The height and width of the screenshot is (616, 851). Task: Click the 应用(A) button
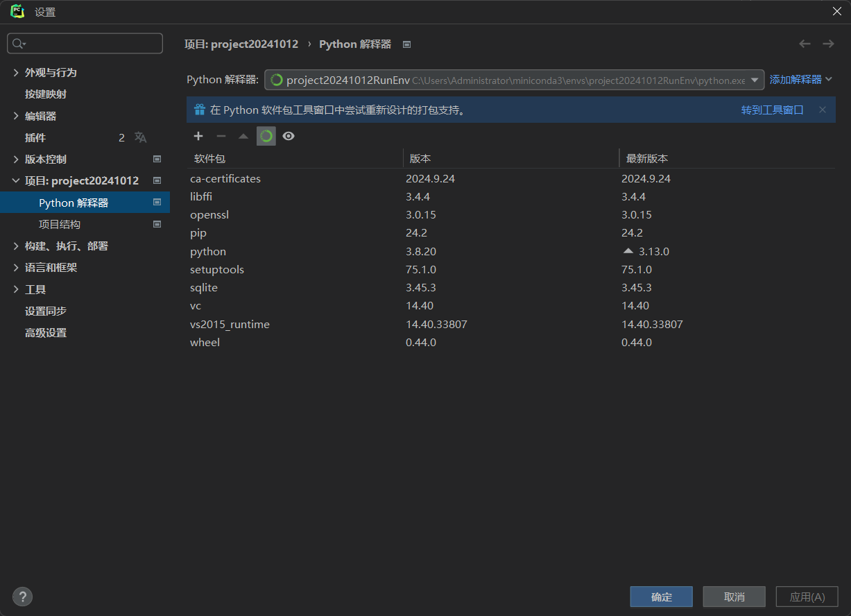tap(807, 597)
